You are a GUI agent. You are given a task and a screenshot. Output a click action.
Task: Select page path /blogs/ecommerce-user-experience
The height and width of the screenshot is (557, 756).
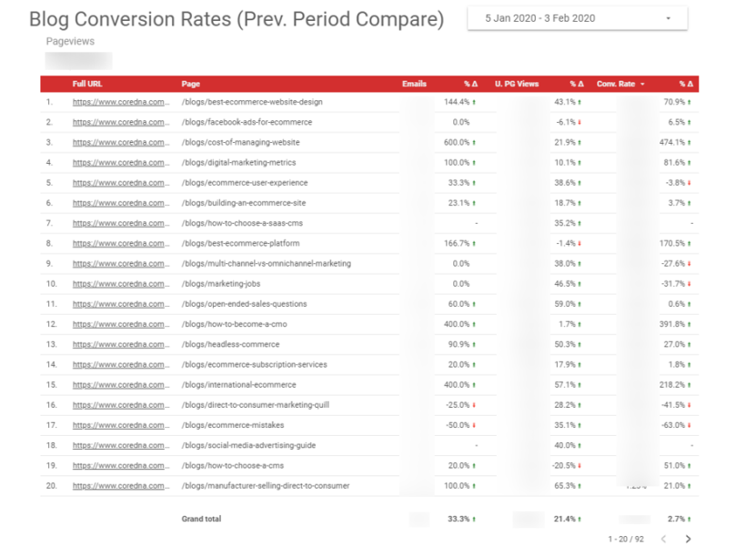245,183
